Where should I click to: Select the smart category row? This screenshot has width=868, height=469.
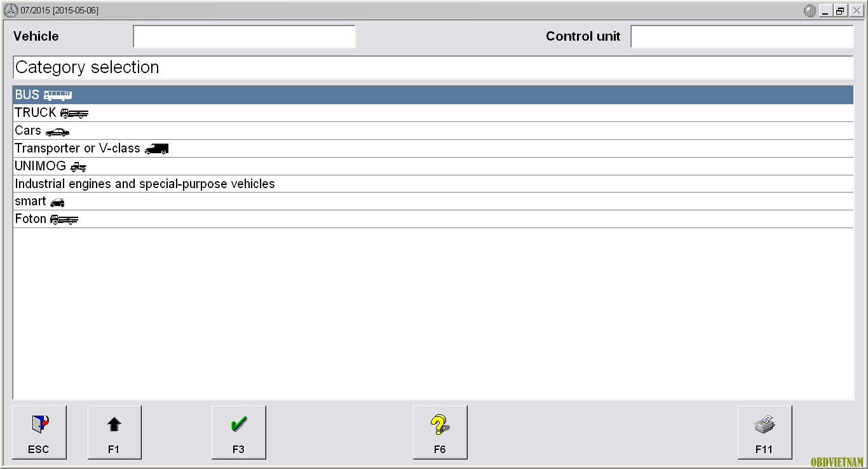[433, 201]
